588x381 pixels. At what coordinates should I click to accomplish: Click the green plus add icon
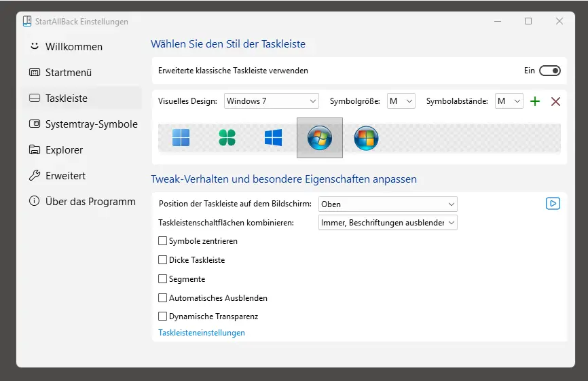(x=535, y=101)
